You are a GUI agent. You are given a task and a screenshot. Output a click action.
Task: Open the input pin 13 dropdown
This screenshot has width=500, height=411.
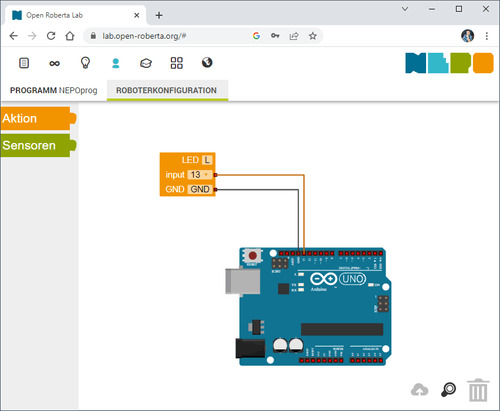[x=200, y=175]
